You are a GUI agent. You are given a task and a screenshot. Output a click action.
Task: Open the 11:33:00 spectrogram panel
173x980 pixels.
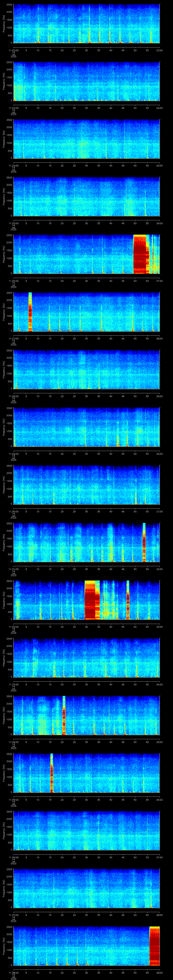[86, 658]
